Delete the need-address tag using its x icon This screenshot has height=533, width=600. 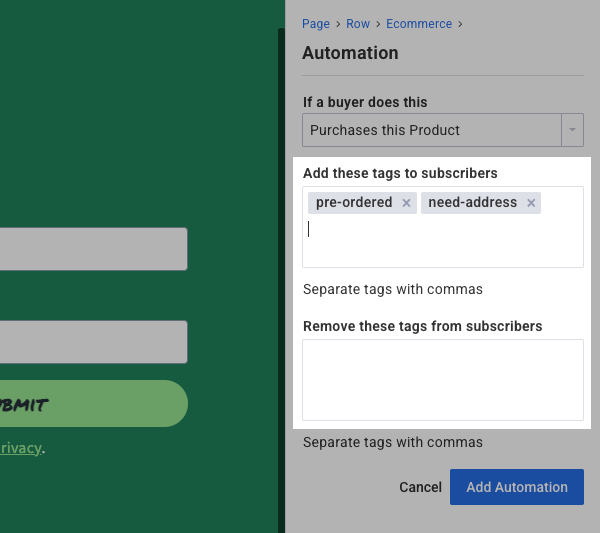[x=531, y=203]
